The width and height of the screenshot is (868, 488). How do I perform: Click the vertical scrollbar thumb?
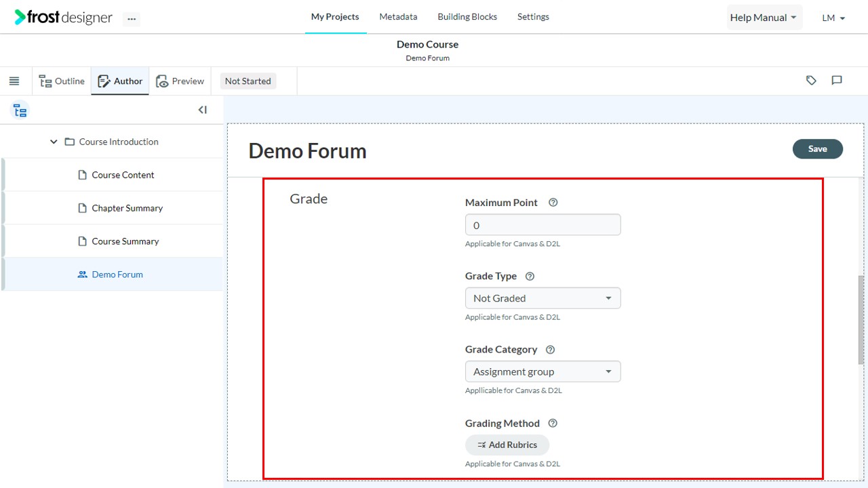(862, 320)
